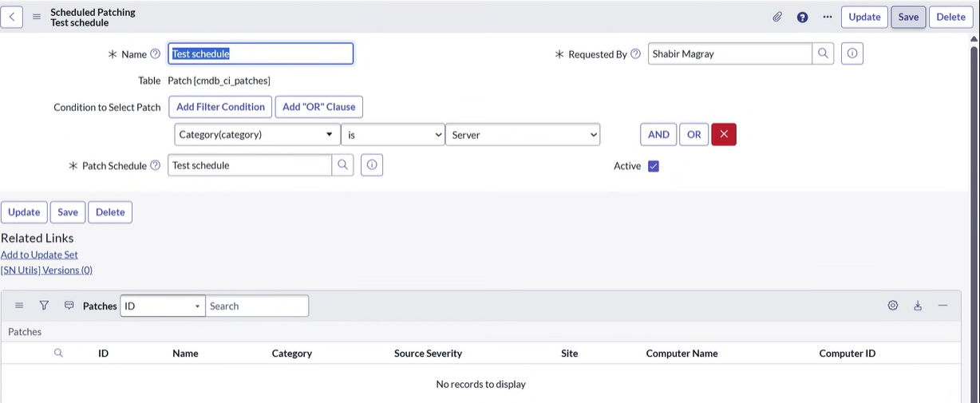Viewport: 980px width, 403px height.
Task: Click the Patches list Search input field
Action: click(257, 306)
